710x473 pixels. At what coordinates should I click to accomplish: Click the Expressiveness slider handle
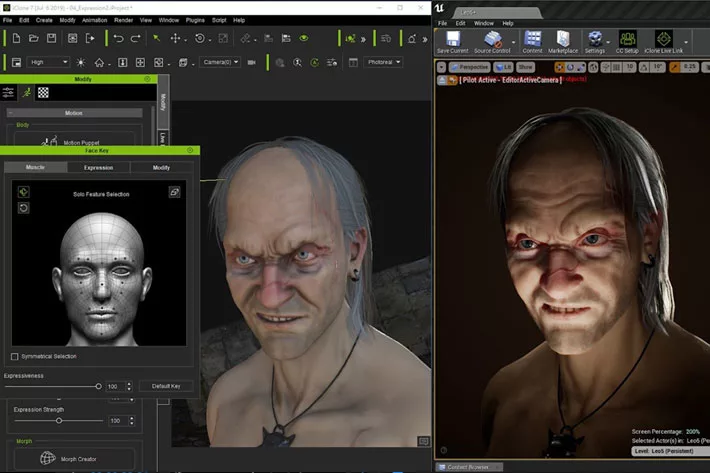click(98, 386)
